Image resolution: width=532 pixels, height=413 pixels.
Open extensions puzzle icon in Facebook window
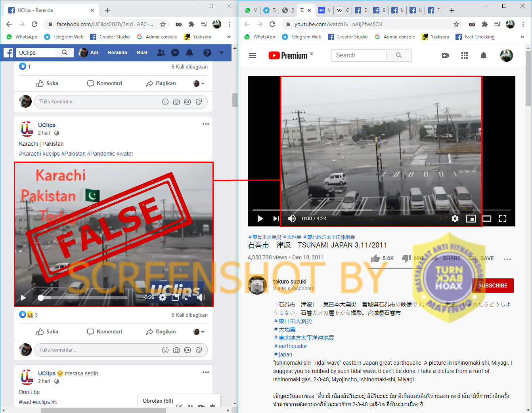click(191, 24)
